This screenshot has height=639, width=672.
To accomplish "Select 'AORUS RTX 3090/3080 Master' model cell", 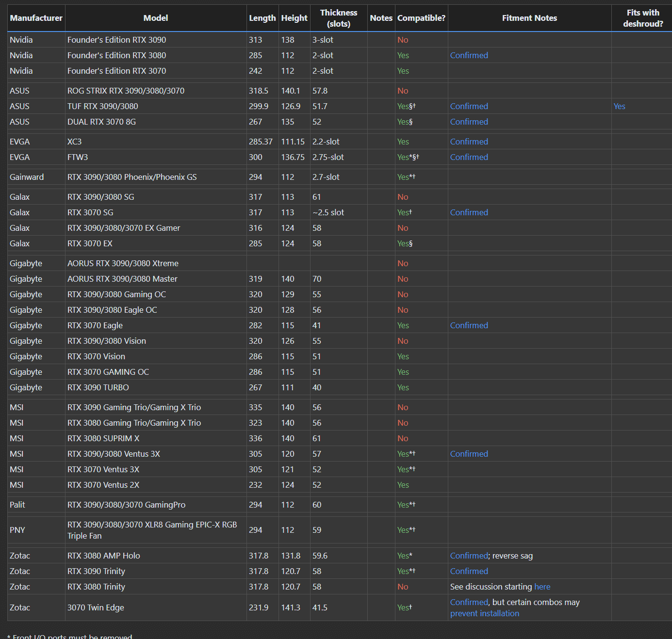I will click(x=156, y=279).
